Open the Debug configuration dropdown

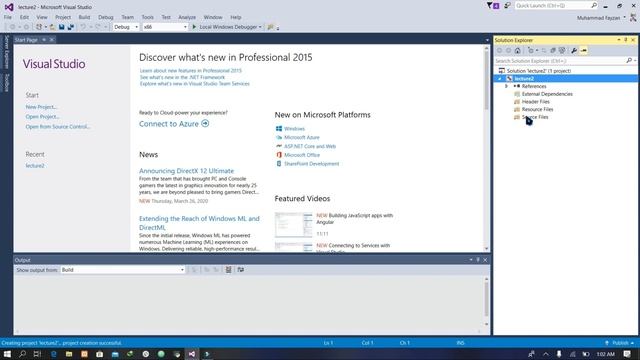(126, 27)
